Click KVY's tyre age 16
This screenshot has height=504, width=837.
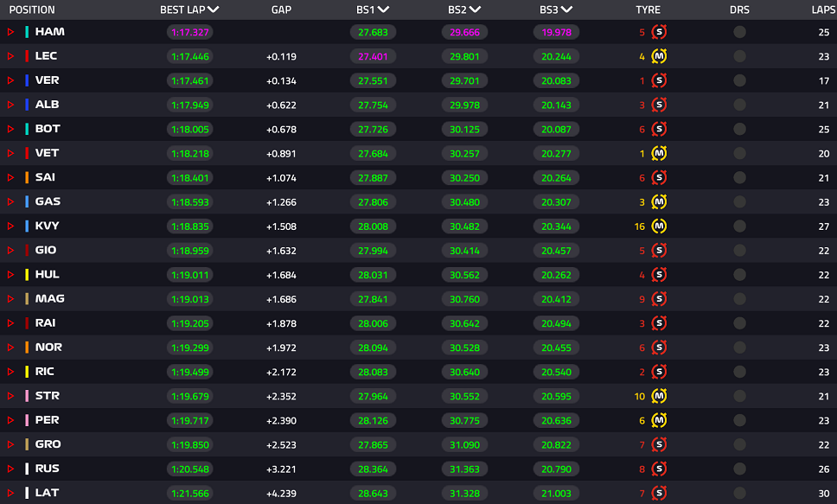tap(640, 226)
